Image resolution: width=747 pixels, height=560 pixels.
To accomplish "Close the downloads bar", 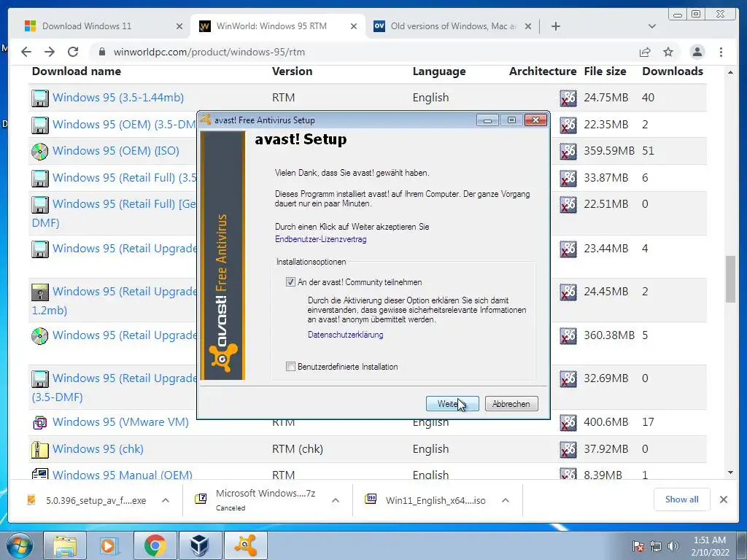I will pos(724,499).
